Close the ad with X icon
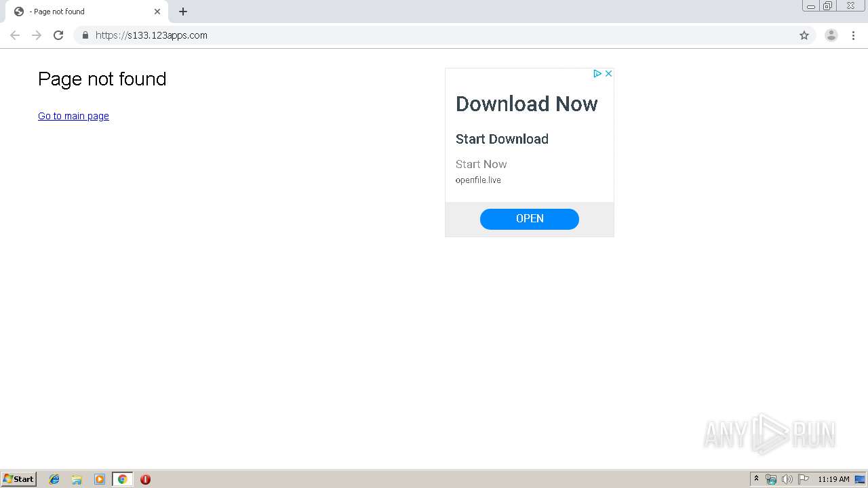Image resolution: width=868 pixels, height=488 pixels. 608,73
